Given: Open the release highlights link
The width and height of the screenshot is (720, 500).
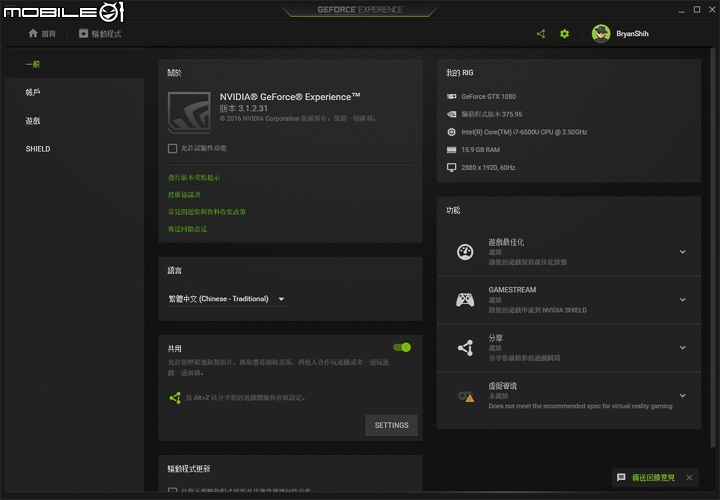Looking at the screenshot, I should 194,177.
